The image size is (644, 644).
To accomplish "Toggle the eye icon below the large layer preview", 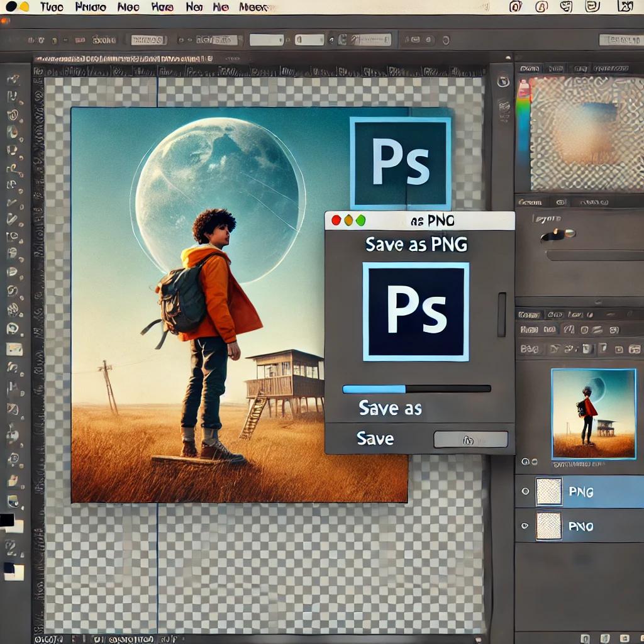I will coord(525,462).
